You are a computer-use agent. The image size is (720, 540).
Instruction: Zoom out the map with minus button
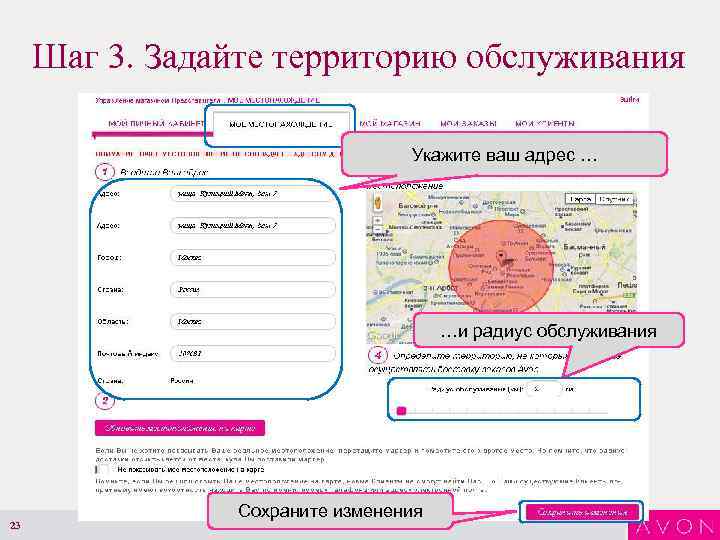coord(377,229)
